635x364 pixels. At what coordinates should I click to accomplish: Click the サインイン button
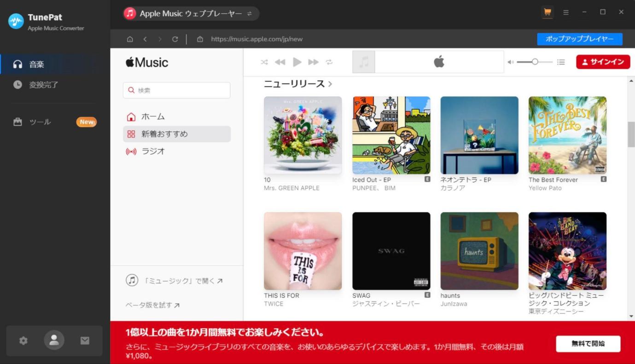[603, 62]
